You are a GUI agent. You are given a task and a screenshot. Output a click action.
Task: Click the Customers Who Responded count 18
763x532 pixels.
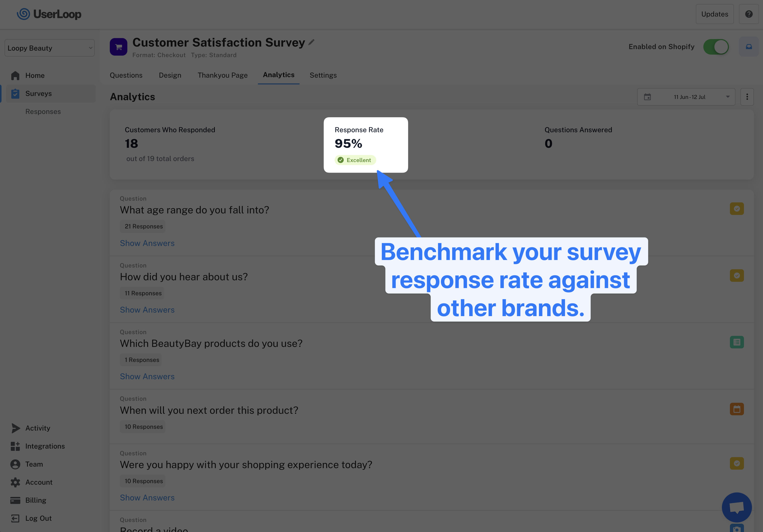[131, 144]
